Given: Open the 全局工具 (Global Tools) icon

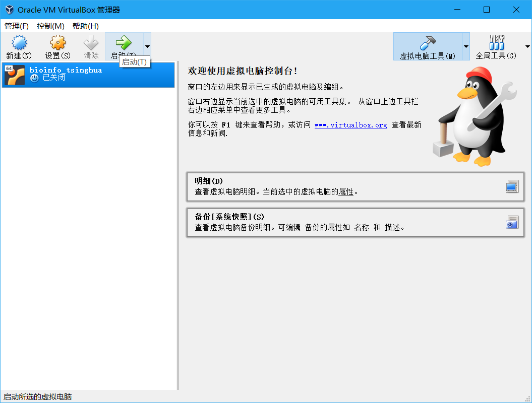Looking at the screenshot, I should (x=496, y=43).
